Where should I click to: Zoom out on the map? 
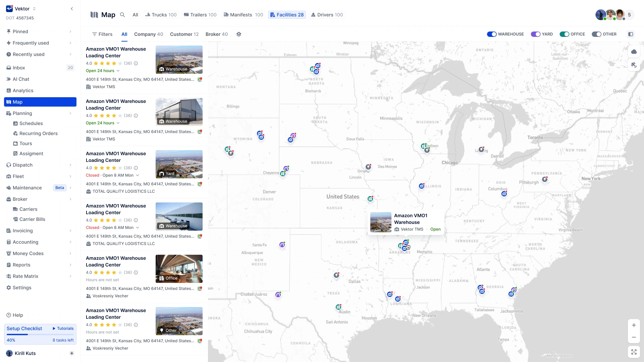tap(634, 337)
